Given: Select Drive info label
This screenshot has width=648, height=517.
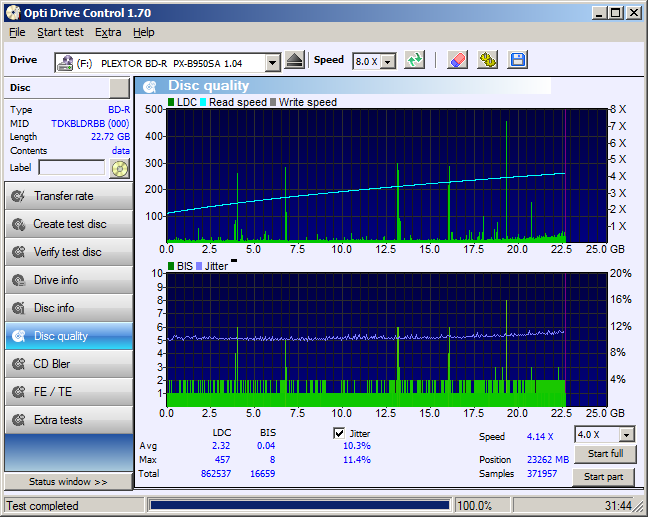Looking at the screenshot, I should 56,280.
